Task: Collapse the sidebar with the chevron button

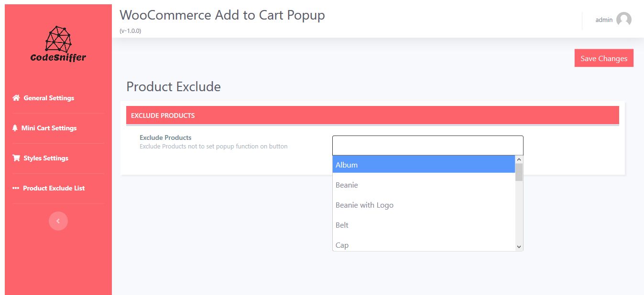Action: pos(58,221)
